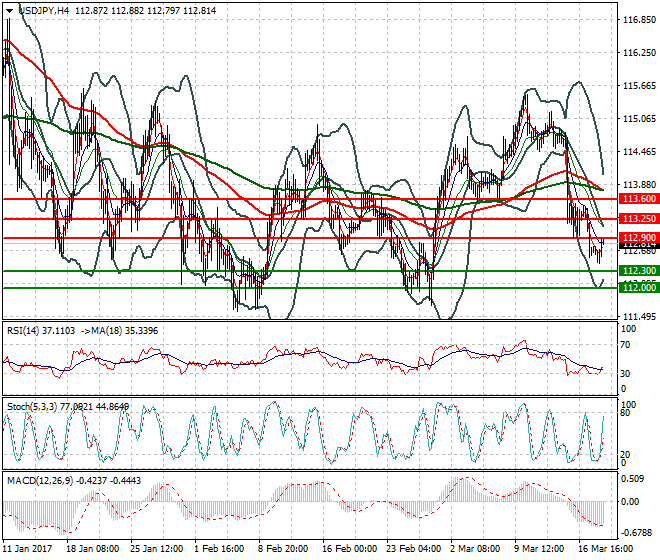Click the 11 Jan 2017 date on time axis
This screenshot has width=660, height=560.
27,549
